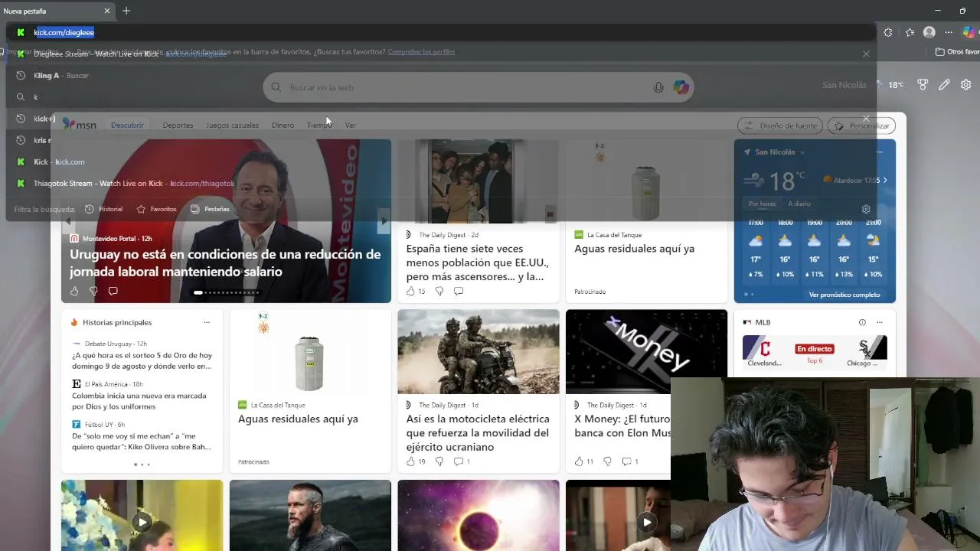Dislike the motocicleta eléctrica article
This screenshot has height=551, width=980.
pos(439,461)
